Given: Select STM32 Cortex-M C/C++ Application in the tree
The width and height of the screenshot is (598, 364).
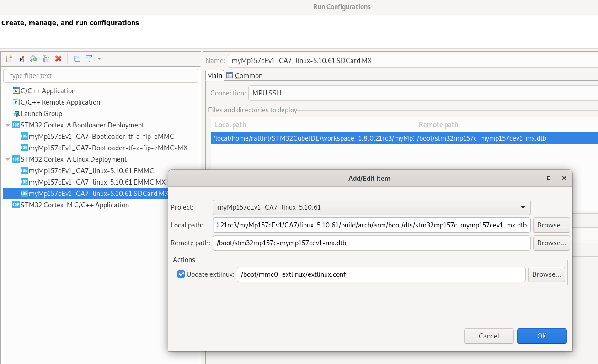Looking at the screenshot, I should pyautogui.click(x=75, y=205).
